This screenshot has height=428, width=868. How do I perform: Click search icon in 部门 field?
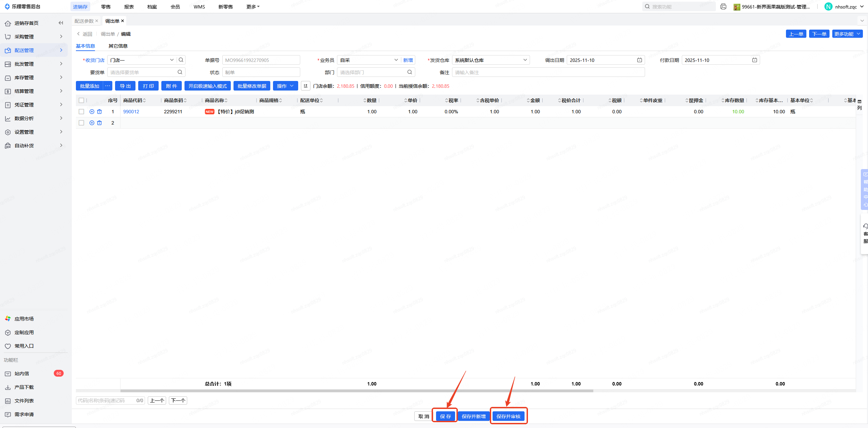click(409, 72)
